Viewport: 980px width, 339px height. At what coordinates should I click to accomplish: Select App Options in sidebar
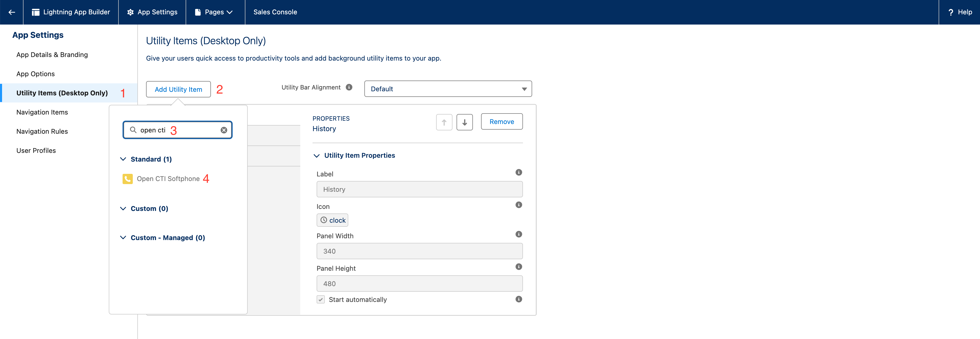point(35,74)
